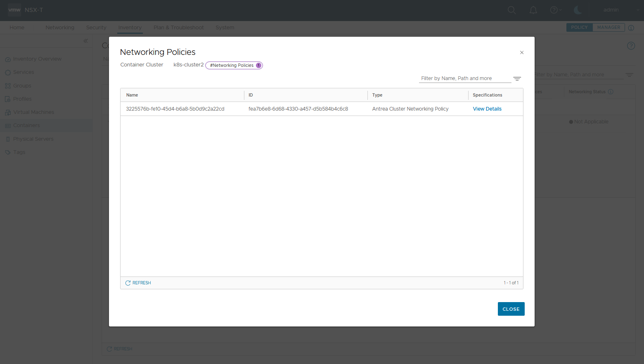
Task: Click the k8s-cluster2 cluster name
Action: 189,65
